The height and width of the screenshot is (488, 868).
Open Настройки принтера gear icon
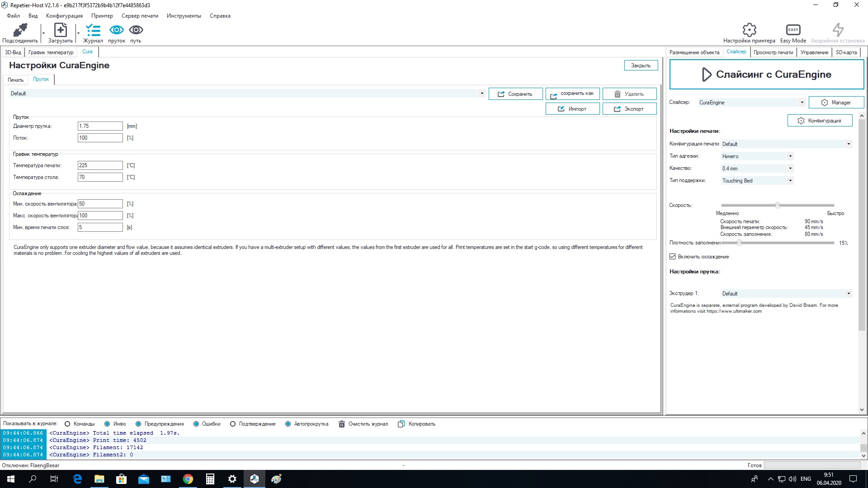pyautogui.click(x=749, y=30)
